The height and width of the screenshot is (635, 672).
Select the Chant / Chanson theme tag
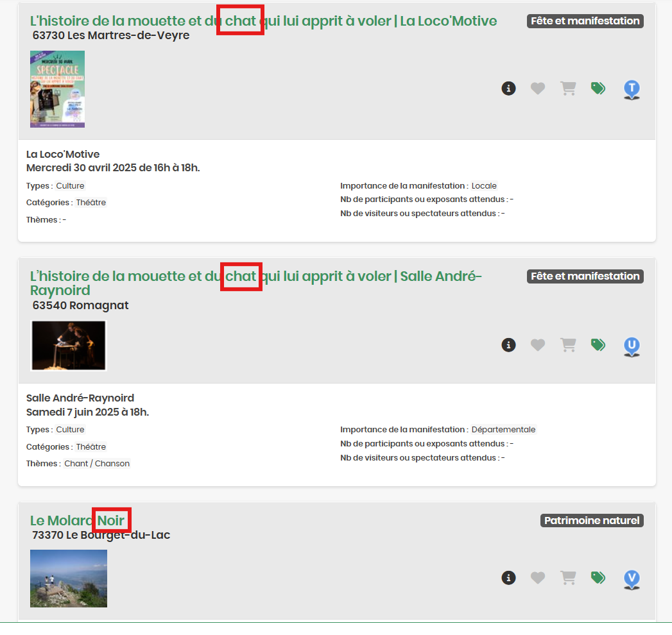pyautogui.click(x=97, y=463)
